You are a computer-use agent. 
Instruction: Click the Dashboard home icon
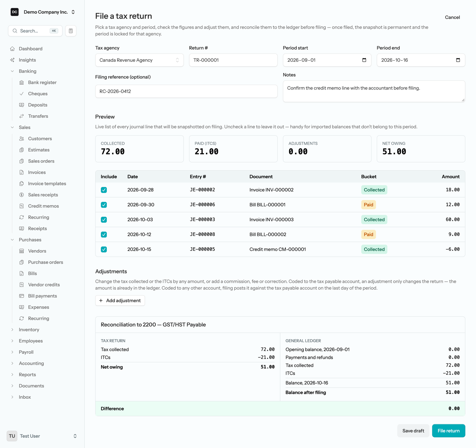click(12, 49)
